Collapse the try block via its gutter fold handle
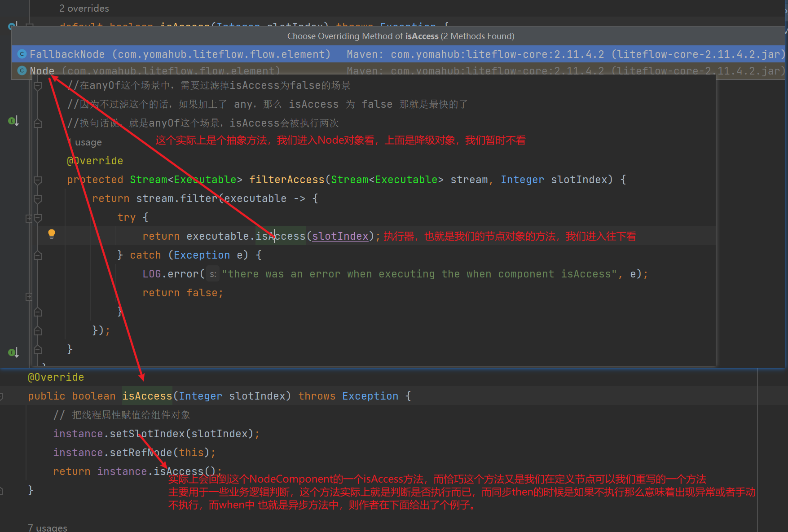 tap(38, 218)
